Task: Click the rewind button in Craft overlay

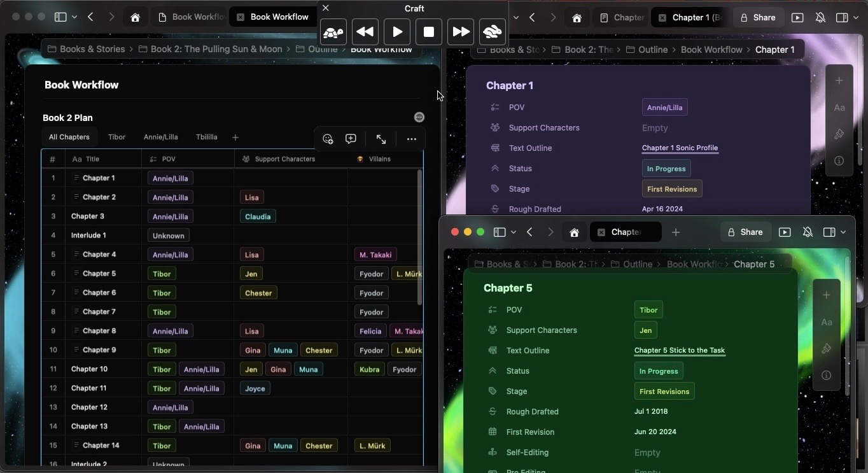Action: coord(365,32)
